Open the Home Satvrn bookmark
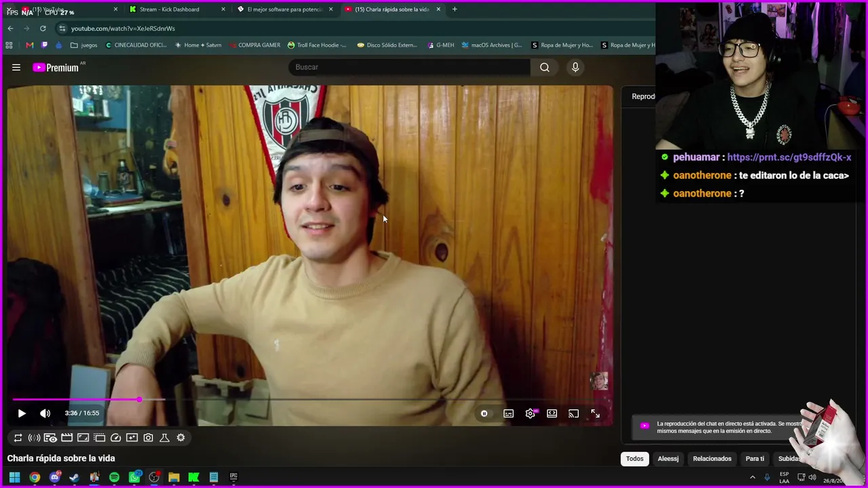The image size is (868, 488). (198, 45)
